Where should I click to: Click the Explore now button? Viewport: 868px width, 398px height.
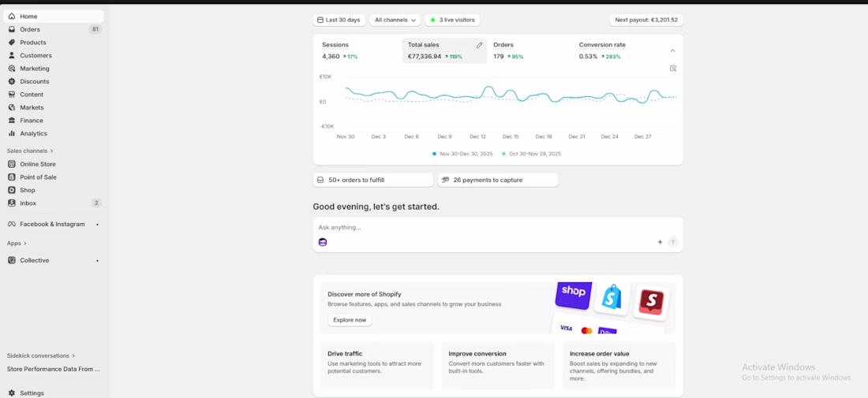tap(350, 320)
